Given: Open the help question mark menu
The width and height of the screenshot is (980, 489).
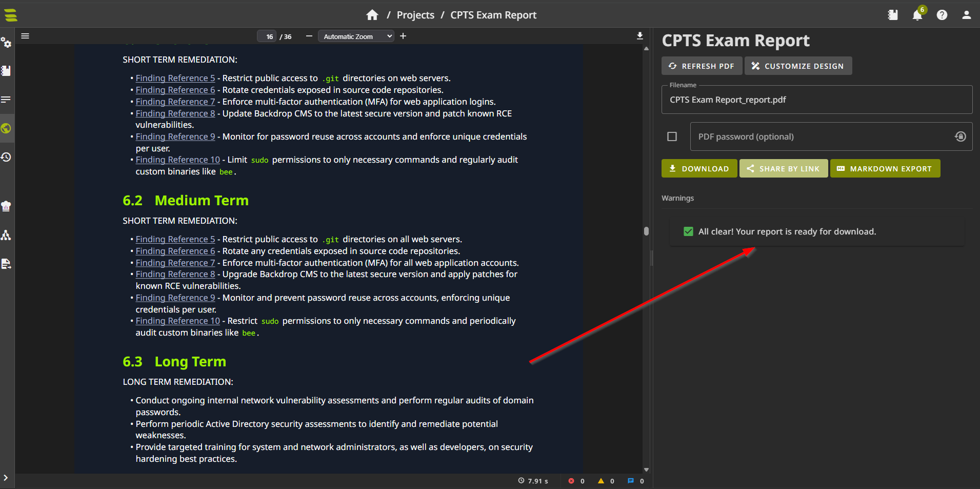Looking at the screenshot, I should coord(942,15).
